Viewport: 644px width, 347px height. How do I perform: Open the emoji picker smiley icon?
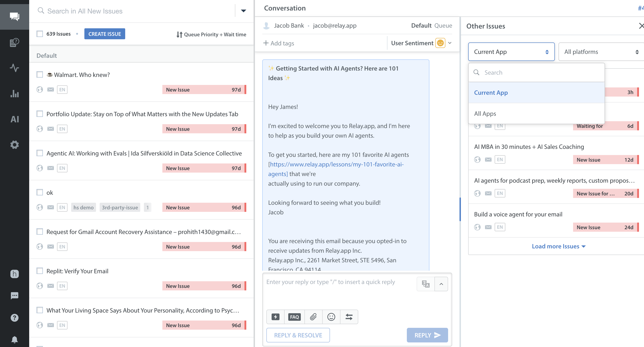click(331, 317)
